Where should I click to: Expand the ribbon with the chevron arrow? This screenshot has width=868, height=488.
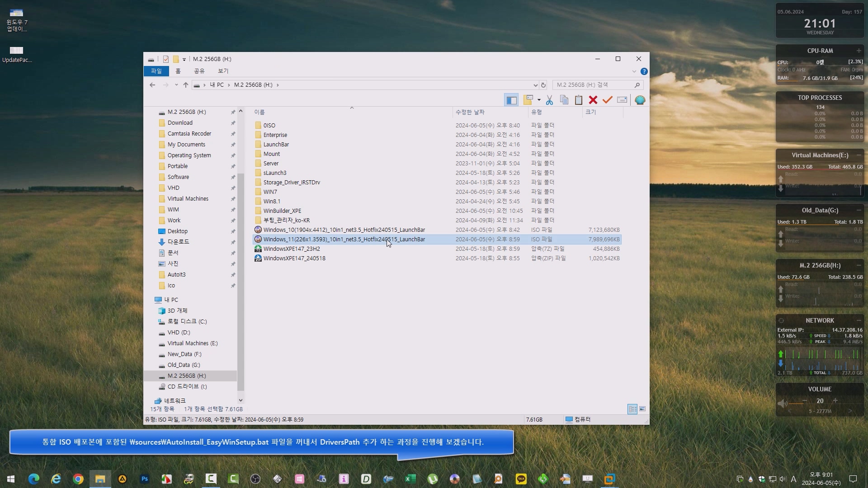634,71
